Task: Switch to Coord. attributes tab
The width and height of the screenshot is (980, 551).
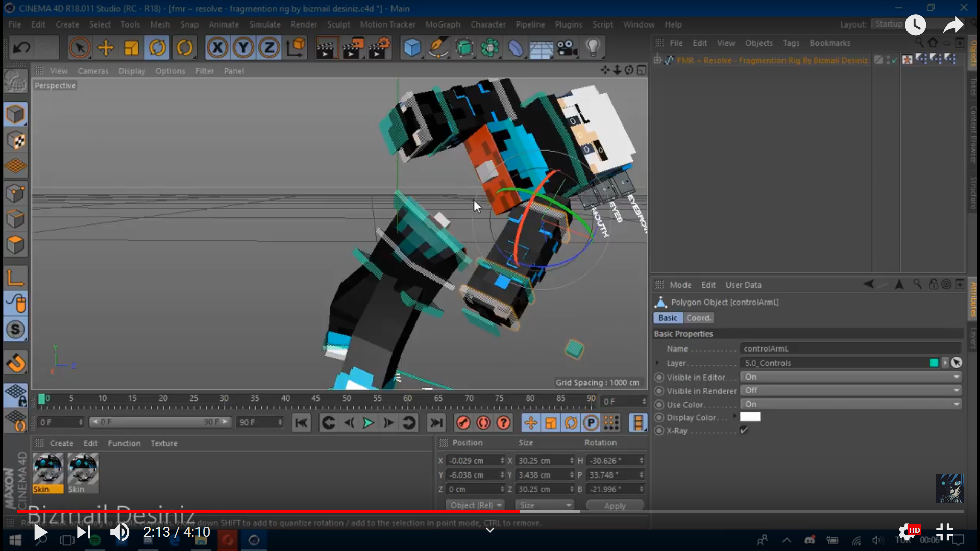Action: (698, 318)
